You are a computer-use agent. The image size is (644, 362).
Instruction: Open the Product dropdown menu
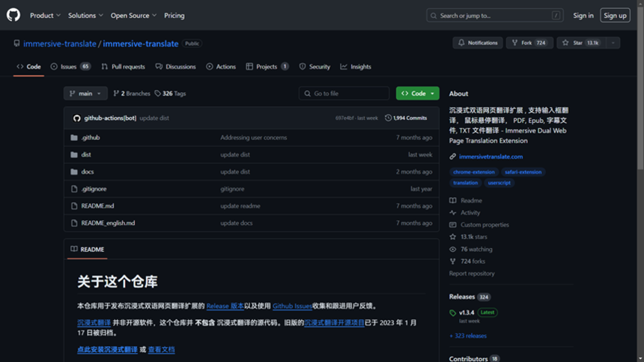click(45, 16)
